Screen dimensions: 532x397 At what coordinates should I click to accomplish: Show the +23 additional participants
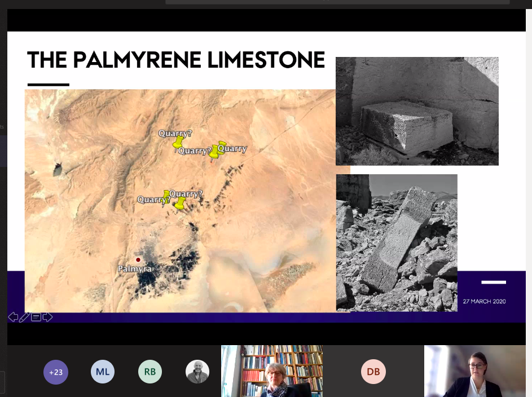pyautogui.click(x=56, y=372)
